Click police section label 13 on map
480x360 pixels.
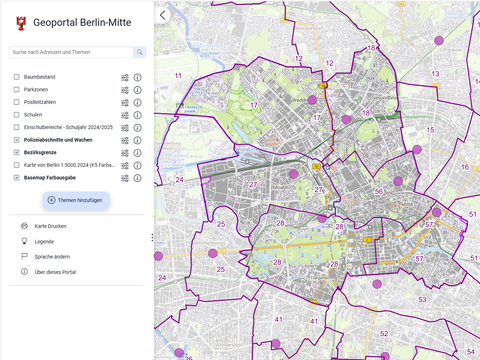coord(435,74)
